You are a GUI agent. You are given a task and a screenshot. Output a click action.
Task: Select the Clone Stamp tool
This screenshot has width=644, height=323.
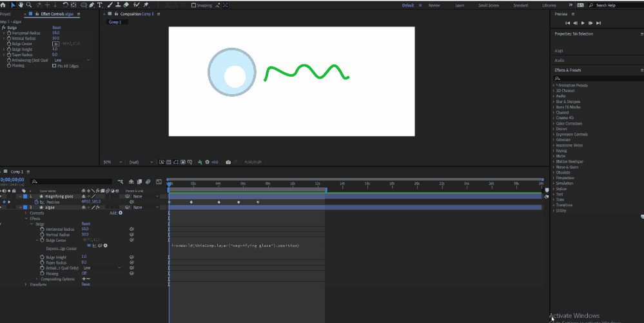tap(118, 5)
